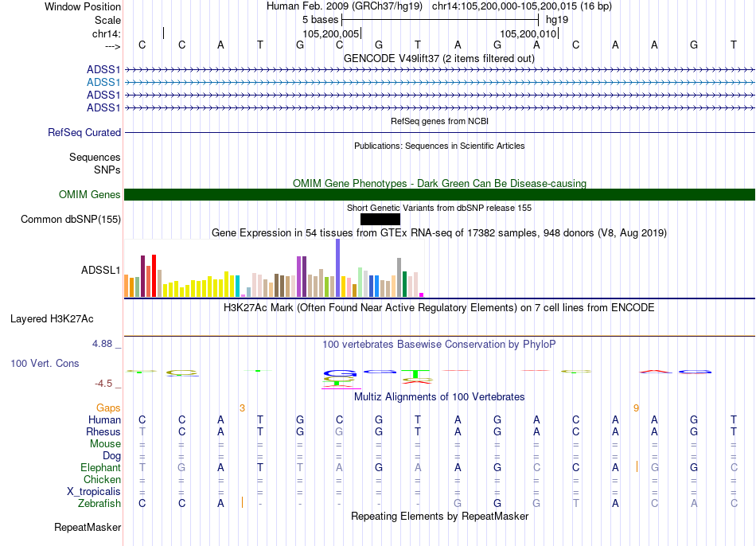
Task: Select the Layered H3K27Ac label
Action: coord(52,319)
